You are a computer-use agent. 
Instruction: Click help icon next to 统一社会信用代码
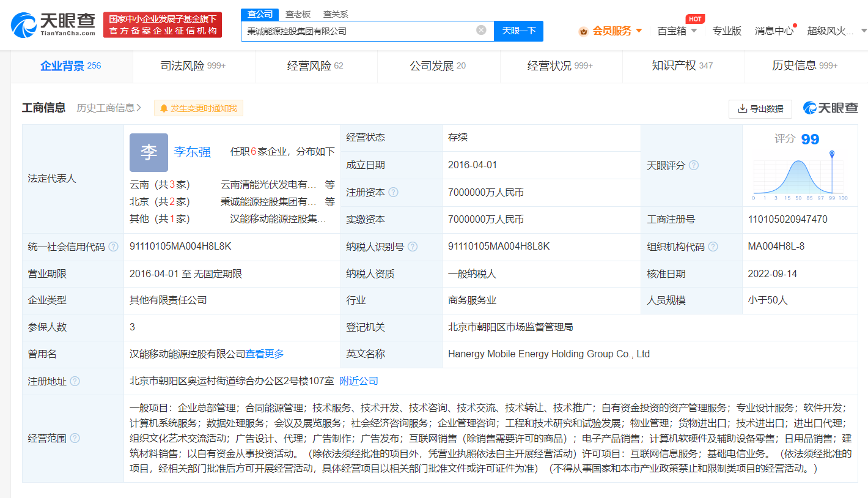coord(113,247)
